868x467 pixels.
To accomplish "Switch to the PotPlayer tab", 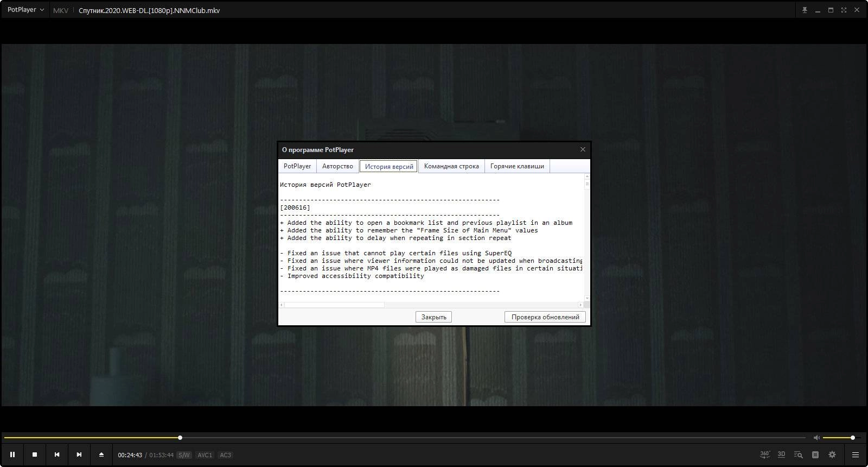I will coord(297,166).
